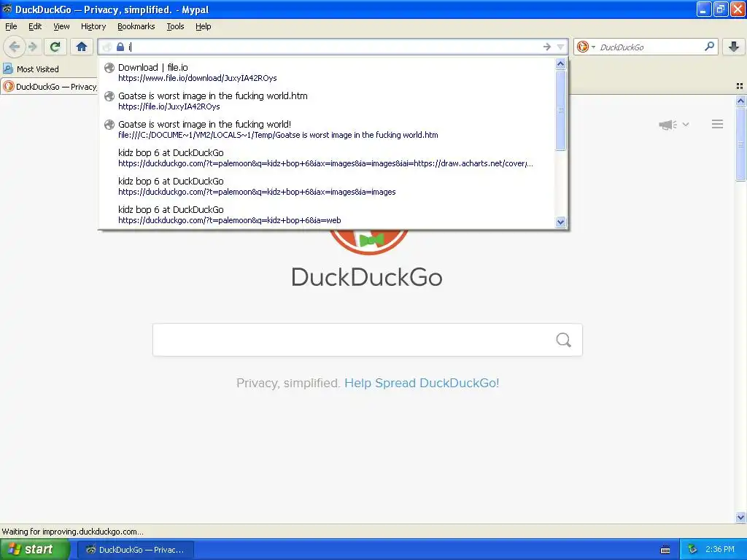Viewport: 747px width, 560px height.
Task: Click the suggestion list scroll up arrow
Action: (561, 64)
